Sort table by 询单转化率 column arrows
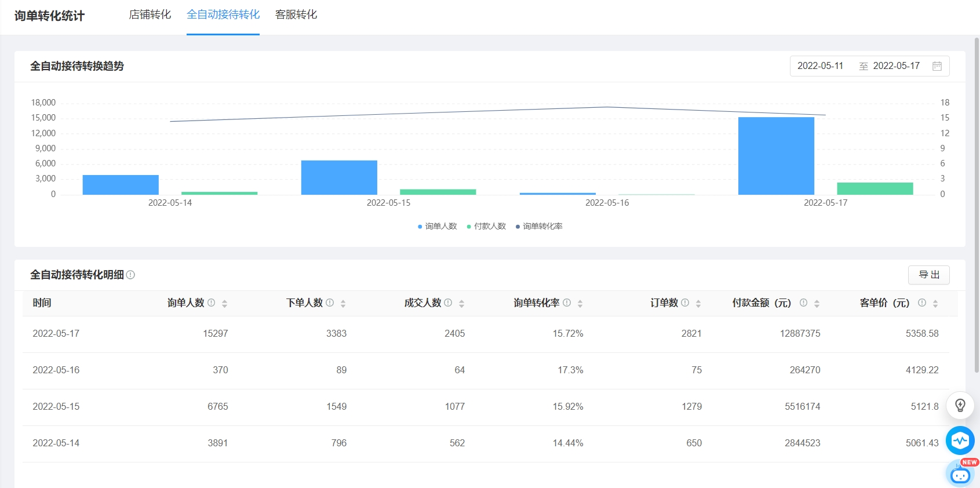The height and width of the screenshot is (488, 980). click(580, 303)
